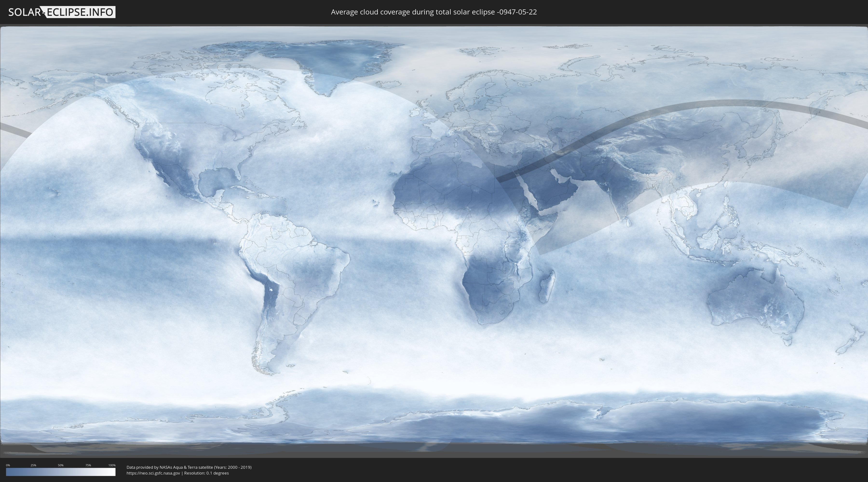Click the SOLAR-ECLIPSE.INFO logo
Viewport: 868px width, 482px height.
(62, 12)
